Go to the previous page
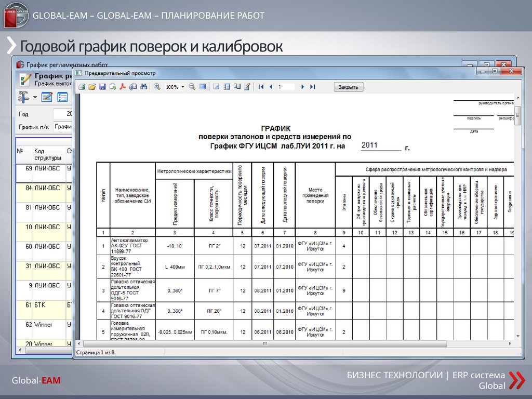The width and height of the screenshot is (532, 399). coord(271,87)
